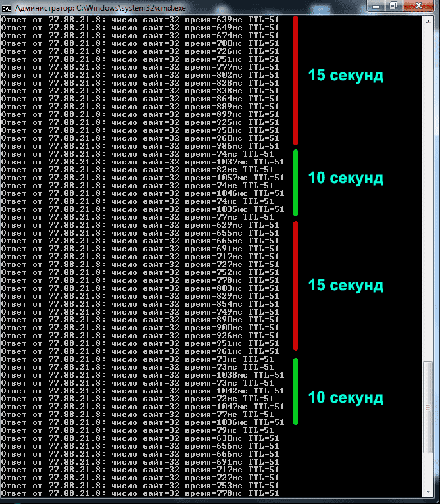Image resolution: width=440 pixels, height=504 pixels.
Task: Click the line with время=629мс
Action: pyautogui.click(x=140, y=225)
